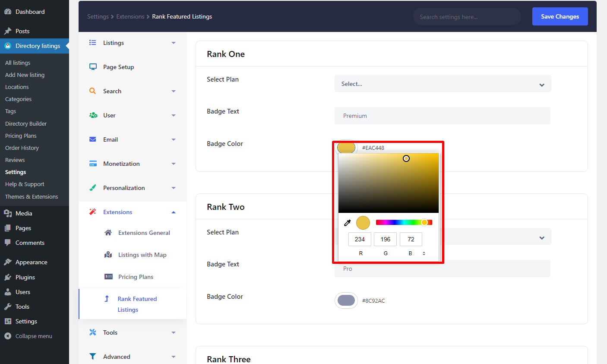Expand the Email settings section

click(174, 139)
